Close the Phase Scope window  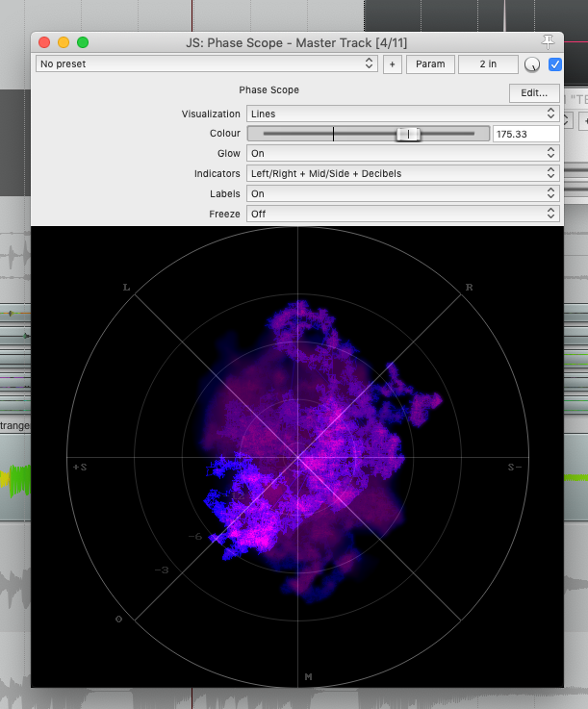click(x=44, y=42)
